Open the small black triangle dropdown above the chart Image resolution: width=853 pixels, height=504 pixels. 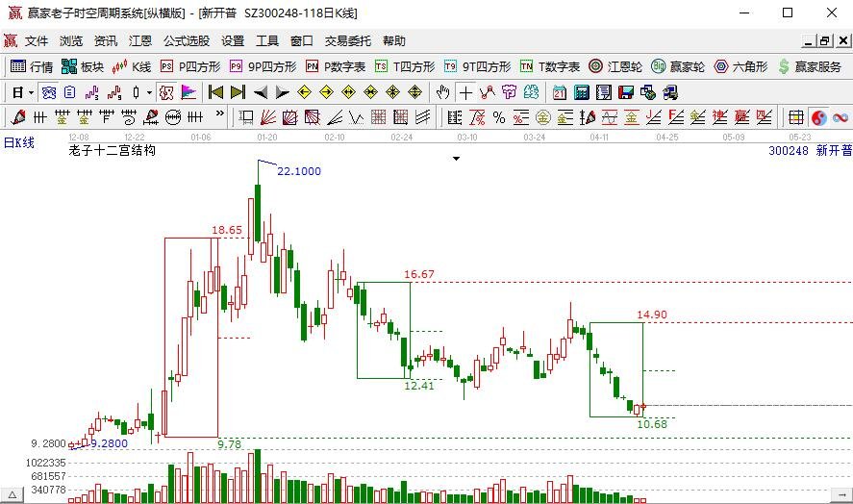[x=457, y=159]
